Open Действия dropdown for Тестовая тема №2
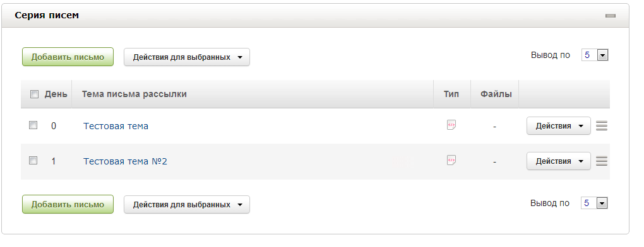Screen dimensions: 644x247 [x=559, y=161]
